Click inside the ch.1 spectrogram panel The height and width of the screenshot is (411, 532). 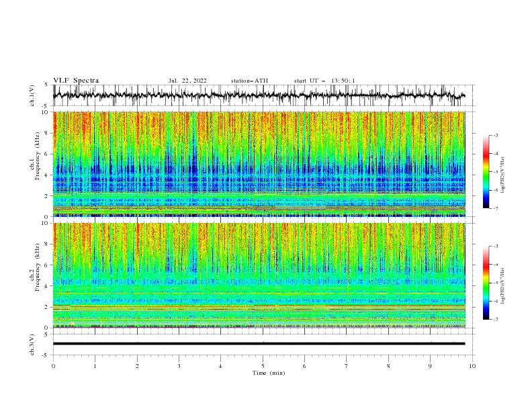coord(259,164)
